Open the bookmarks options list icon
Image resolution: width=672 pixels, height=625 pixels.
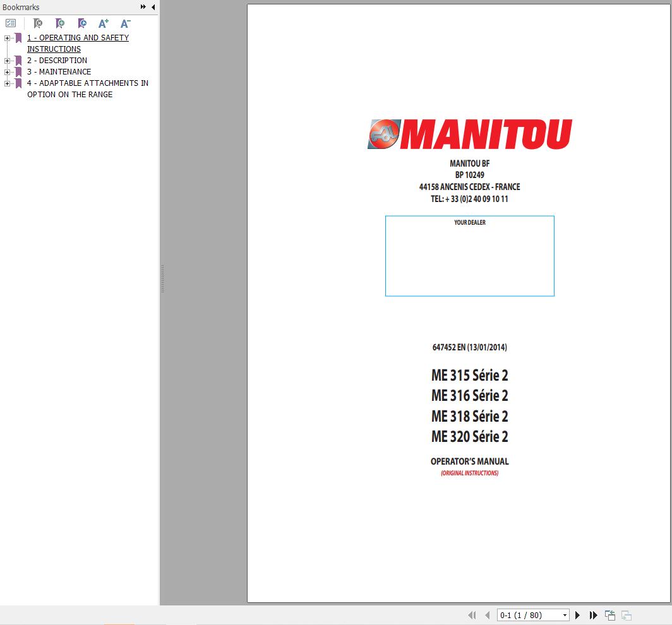click(x=11, y=23)
